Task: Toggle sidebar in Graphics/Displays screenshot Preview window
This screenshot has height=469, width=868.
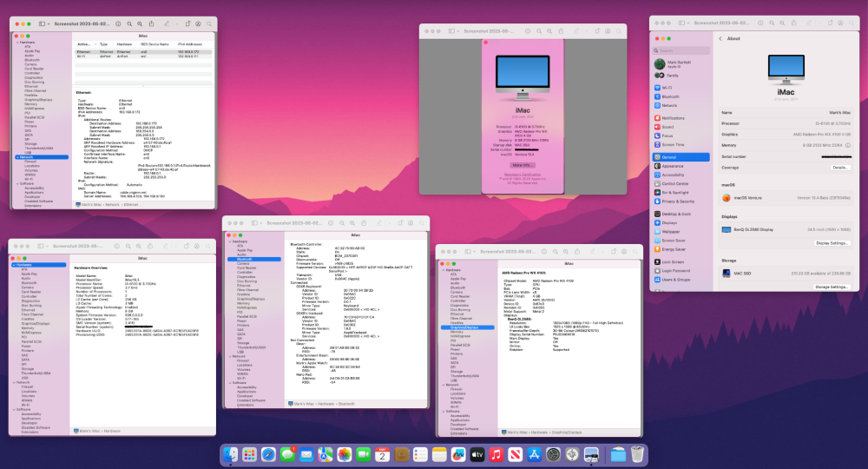Action: 467,251
